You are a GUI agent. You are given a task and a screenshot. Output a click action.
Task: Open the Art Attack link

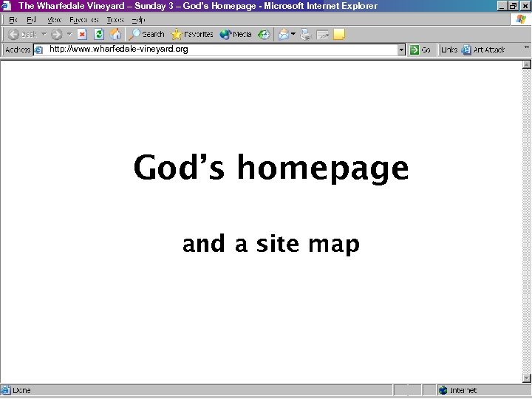pyautogui.click(x=482, y=50)
